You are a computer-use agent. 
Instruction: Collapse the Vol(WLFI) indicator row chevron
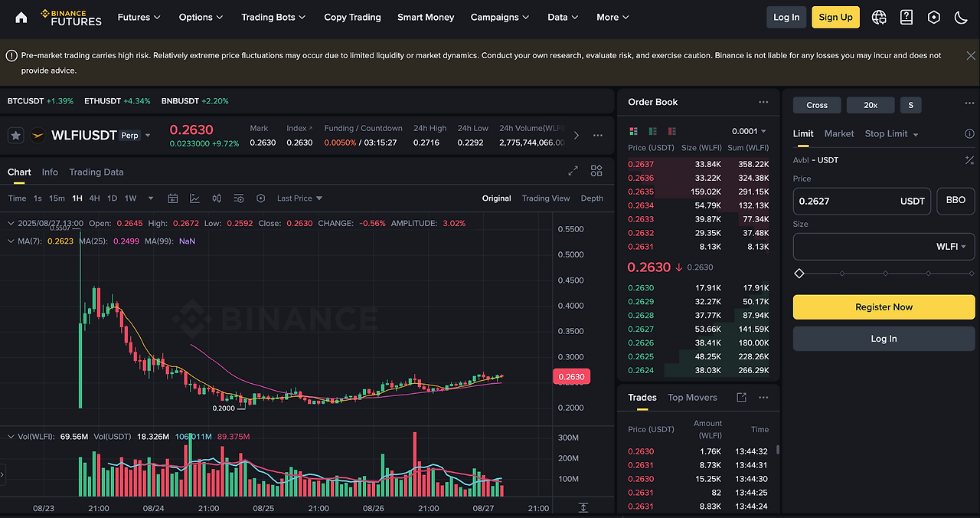click(x=11, y=436)
